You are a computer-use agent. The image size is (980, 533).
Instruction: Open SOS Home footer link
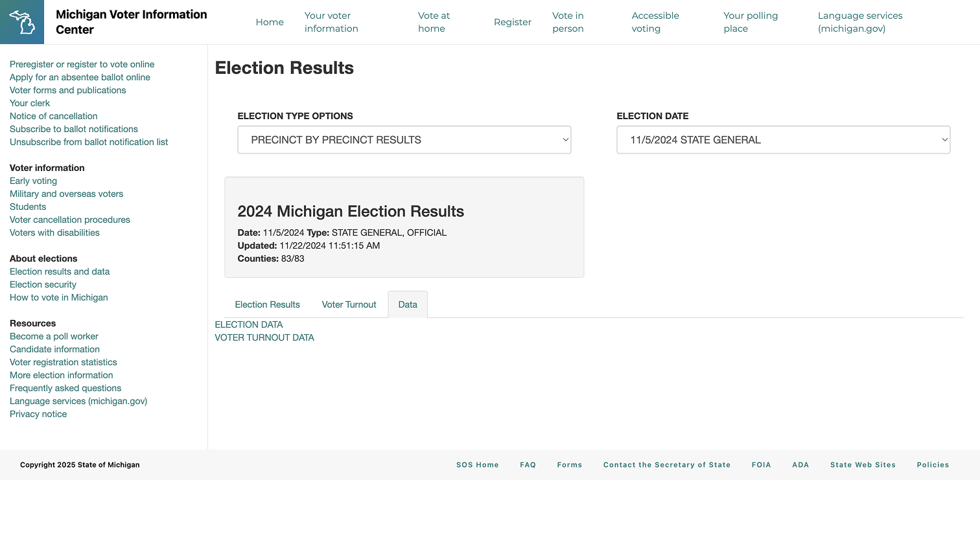478,465
